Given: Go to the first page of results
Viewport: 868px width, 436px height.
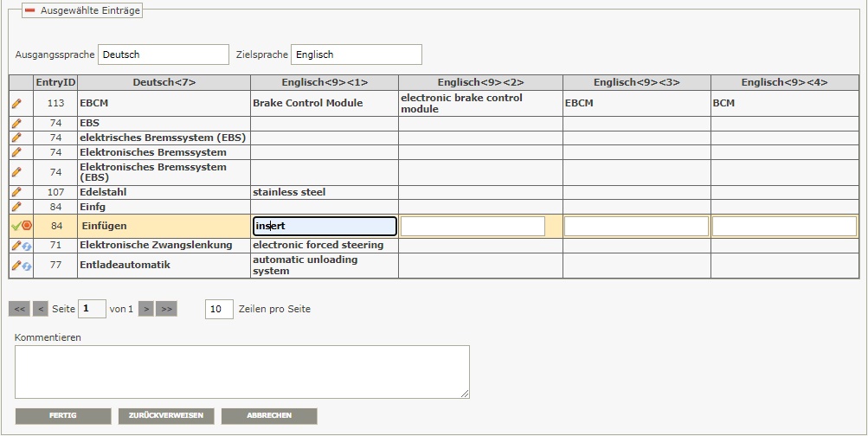Looking at the screenshot, I should tap(19, 309).
